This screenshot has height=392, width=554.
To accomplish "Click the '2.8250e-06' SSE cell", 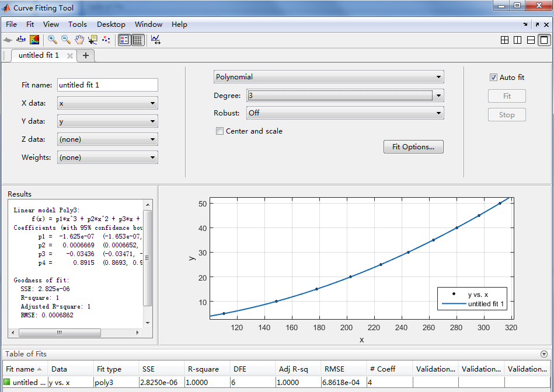I will click(162, 382).
